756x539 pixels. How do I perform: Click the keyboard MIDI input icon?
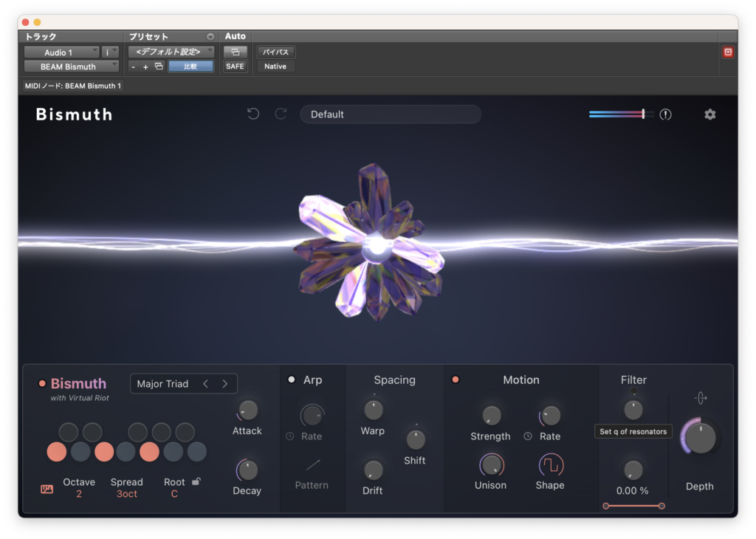click(47, 489)
